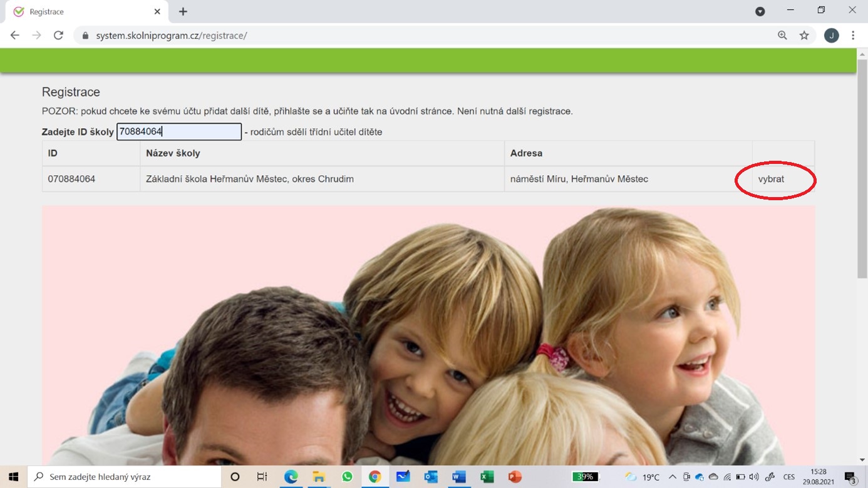Go back to the previous browser page
This screenshot has width=868, height=488.
click(15, 36)
